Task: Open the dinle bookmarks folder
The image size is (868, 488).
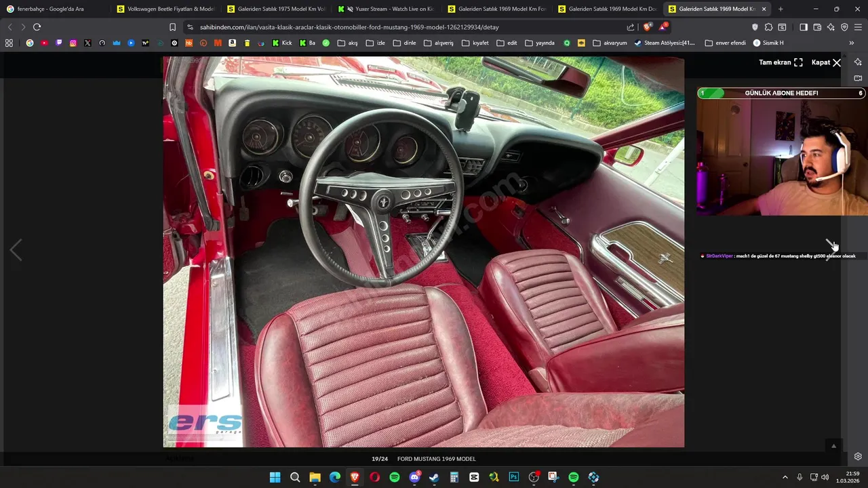Action: pyautogui.click(x=404, y=43)
